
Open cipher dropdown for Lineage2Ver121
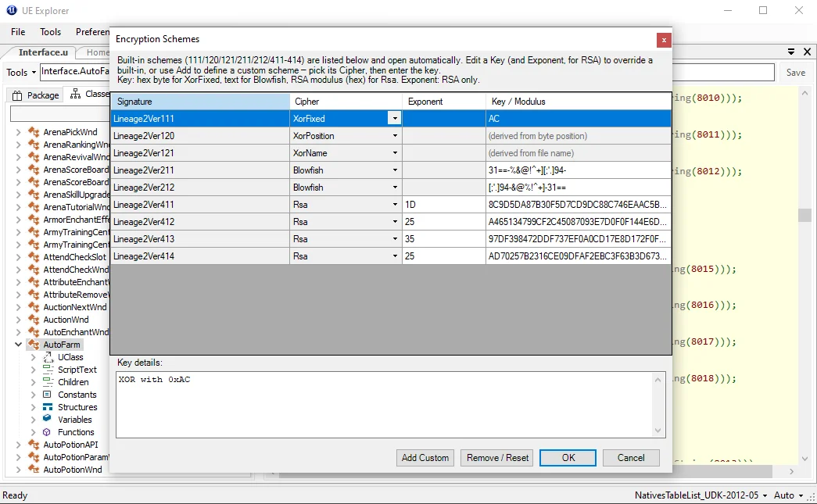click(x=395, y=153)
